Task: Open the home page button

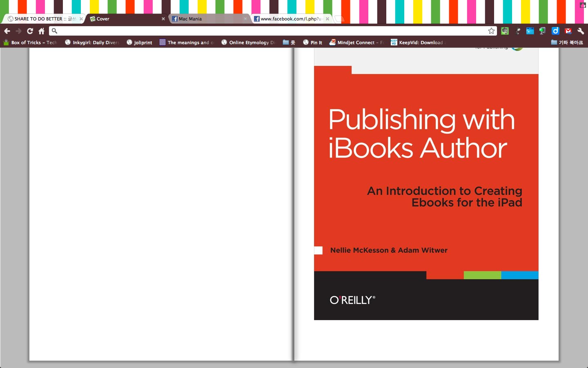Action: [41, 31]
